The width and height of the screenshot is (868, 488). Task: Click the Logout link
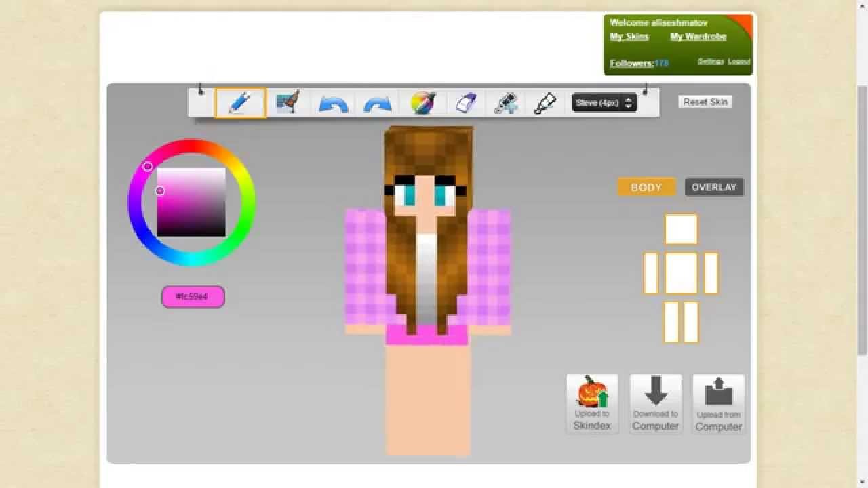click(739, 61)
